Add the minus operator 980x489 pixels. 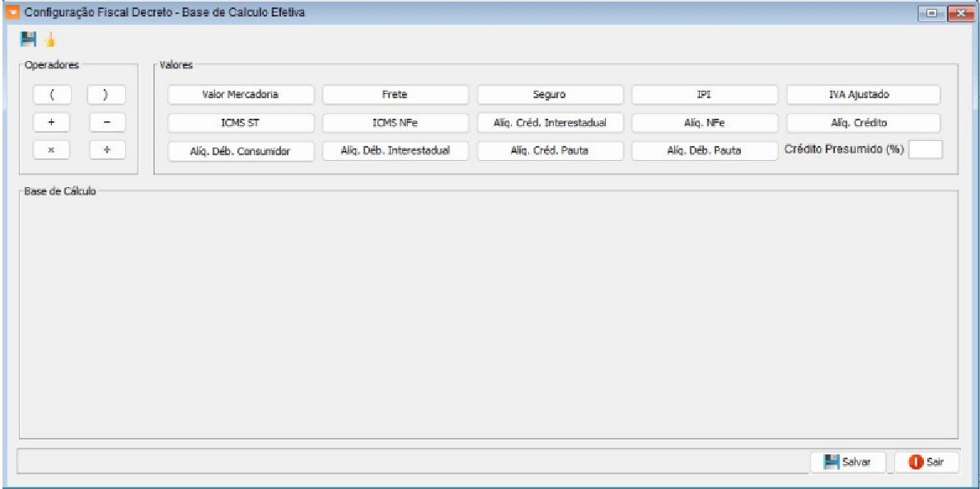[106, 123]
